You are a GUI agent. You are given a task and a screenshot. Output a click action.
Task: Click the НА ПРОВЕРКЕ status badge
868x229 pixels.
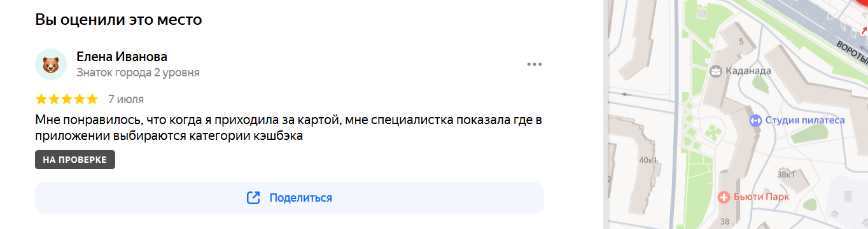[75, 160]
